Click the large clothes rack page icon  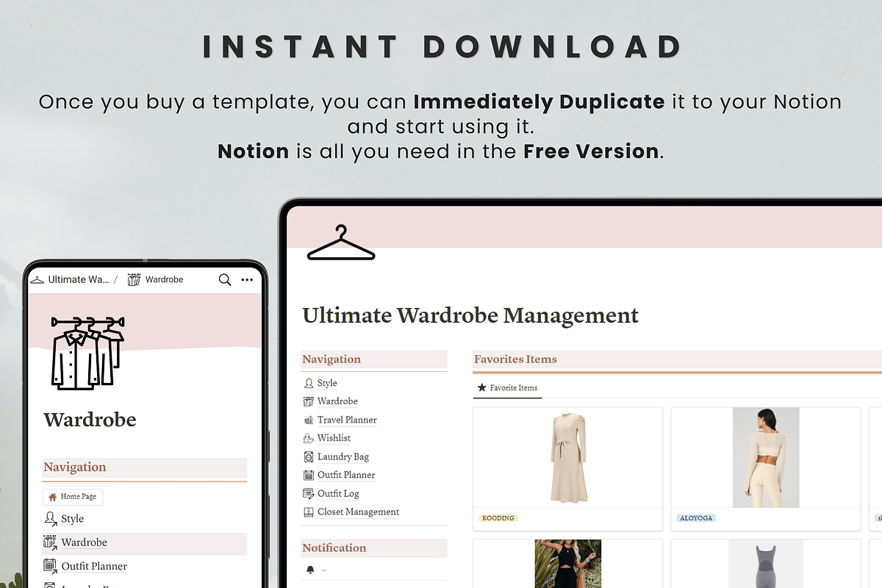point(88,352)
